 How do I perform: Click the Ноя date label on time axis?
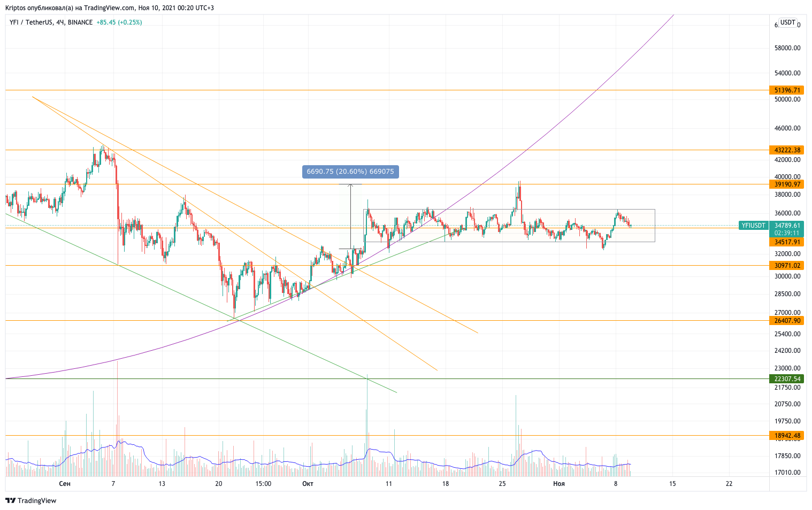[x=559, y=484]
